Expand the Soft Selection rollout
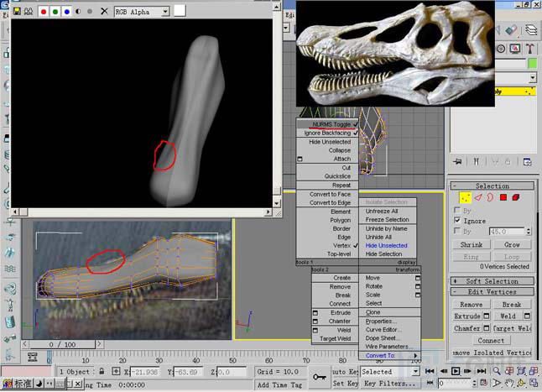Image resolution: width=542 pixels, height=392 pixels. [492, 281]
